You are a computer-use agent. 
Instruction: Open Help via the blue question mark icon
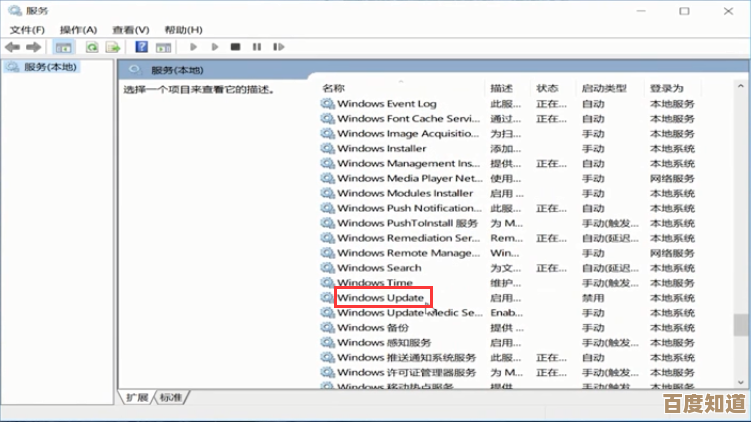click(141, 47)
